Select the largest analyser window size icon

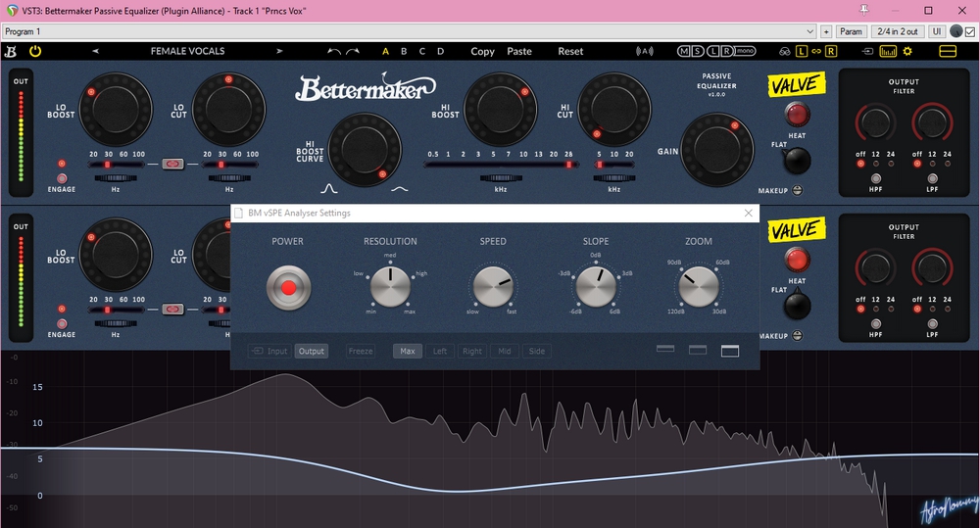[x=729, y=351]
